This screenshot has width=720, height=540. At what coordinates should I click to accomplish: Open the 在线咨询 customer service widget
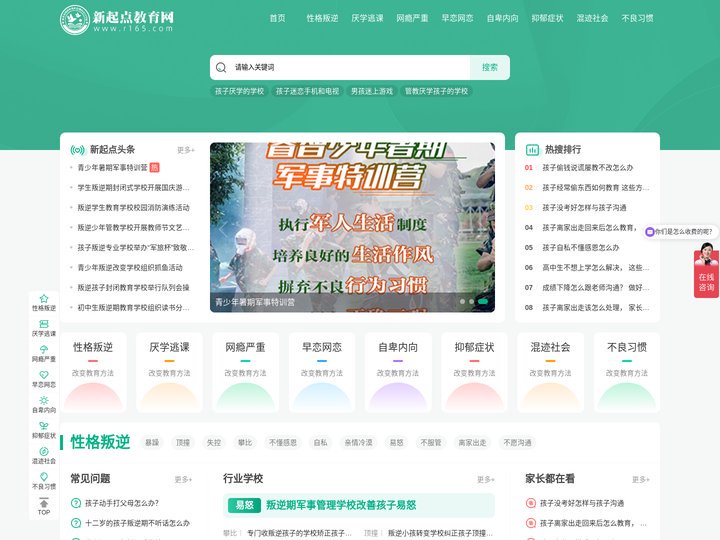706,271
